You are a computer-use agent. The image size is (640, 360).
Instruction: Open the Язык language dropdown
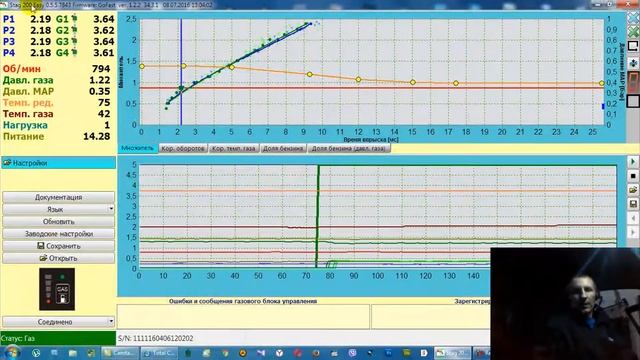coord(58,209)
